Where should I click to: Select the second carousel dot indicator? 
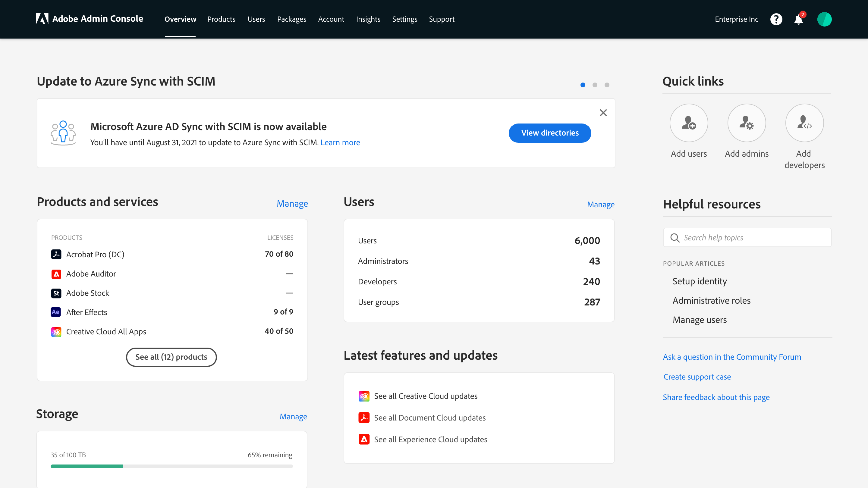click(595, 85)
